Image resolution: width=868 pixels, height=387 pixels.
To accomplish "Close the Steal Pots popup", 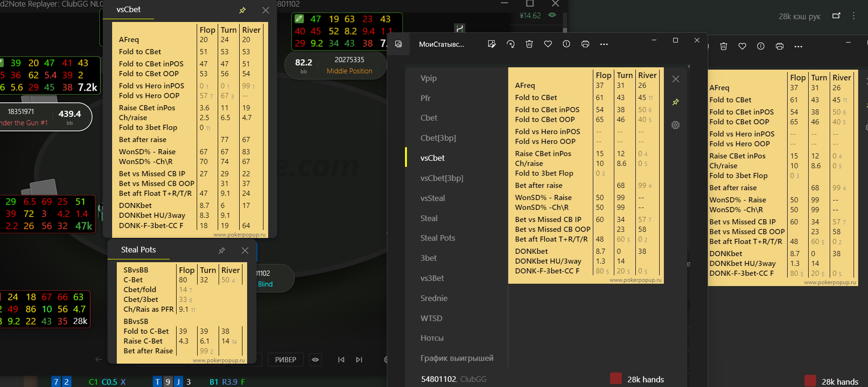I will [245, 251].
